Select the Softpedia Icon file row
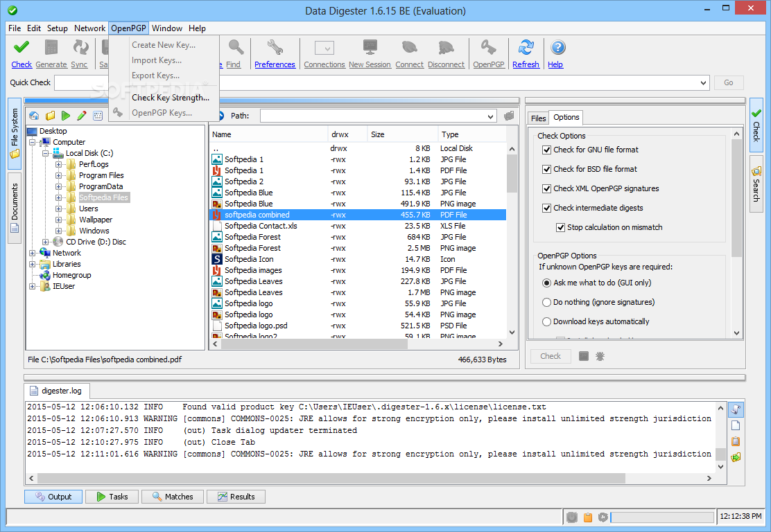 pyautogui.click(x=358, y=259)
